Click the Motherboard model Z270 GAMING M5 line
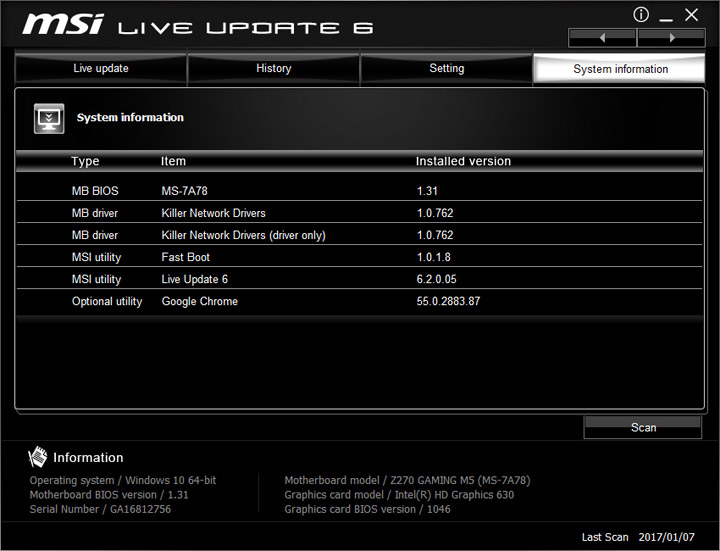720x551 pixels. [x=407, y=480]
